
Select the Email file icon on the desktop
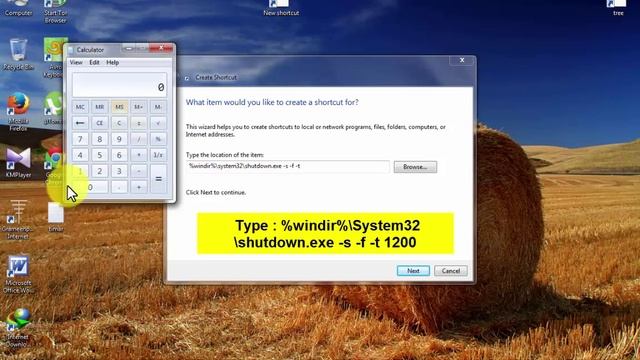[x=56, y=217]
